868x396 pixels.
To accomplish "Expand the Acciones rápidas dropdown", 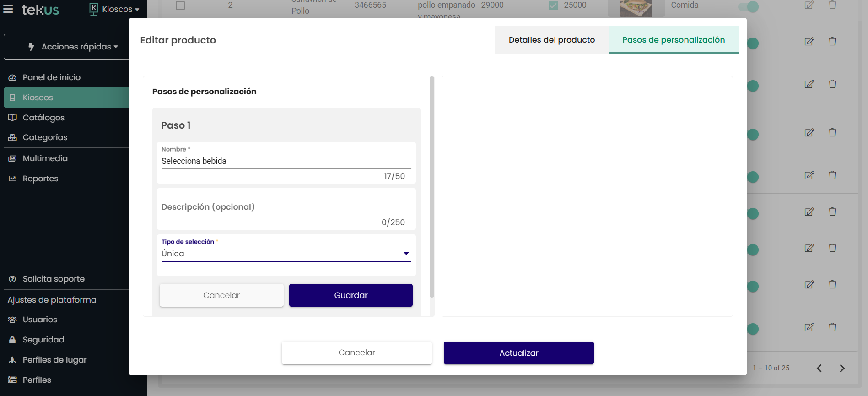I will pyautogui.click(x=73, y=47).
